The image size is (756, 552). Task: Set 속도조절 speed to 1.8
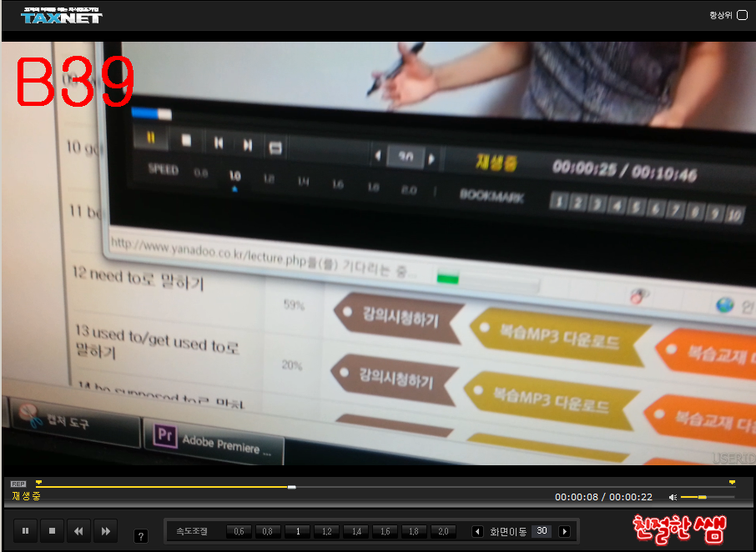(414, 531)
